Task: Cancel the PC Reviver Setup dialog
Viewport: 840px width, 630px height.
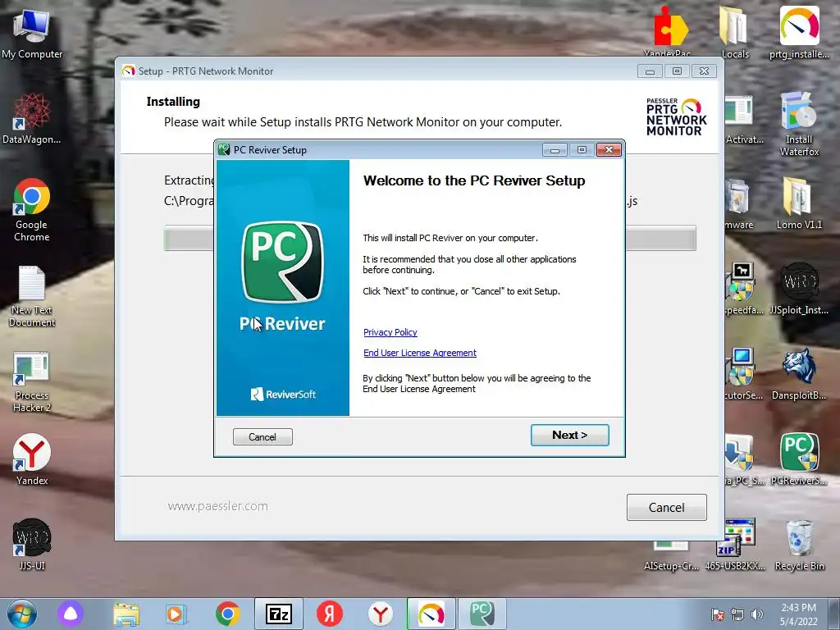Action: [262, 436]
